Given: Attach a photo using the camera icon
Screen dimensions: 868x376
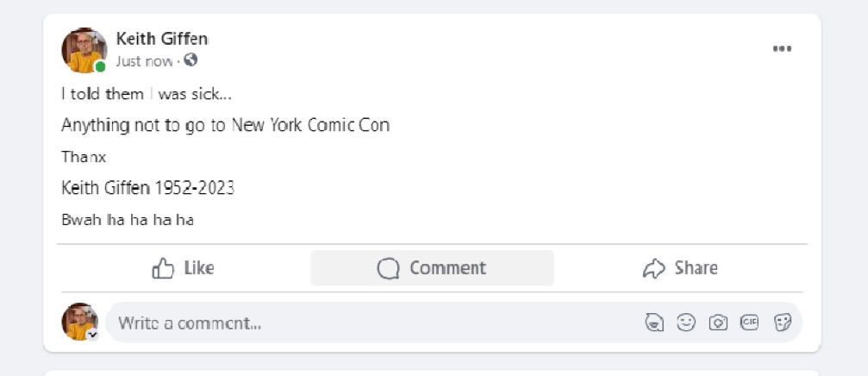Looking at the screenshot, I should (x=717, y=323).
